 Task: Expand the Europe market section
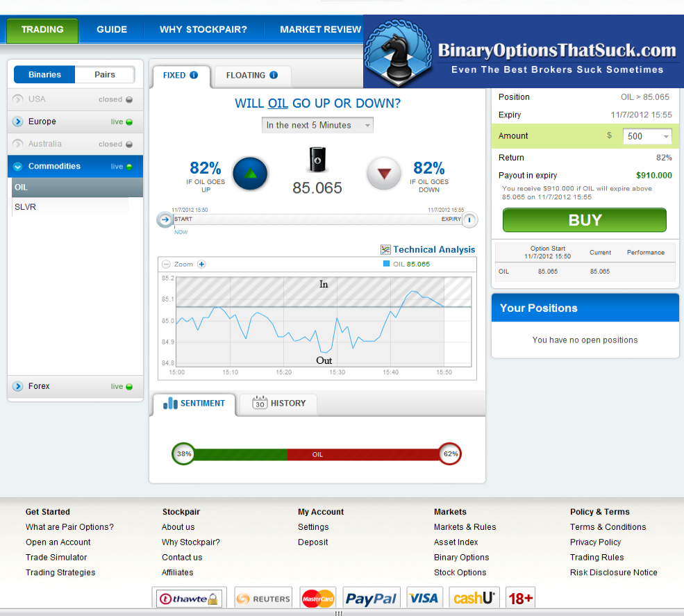(x=75, y=122)
